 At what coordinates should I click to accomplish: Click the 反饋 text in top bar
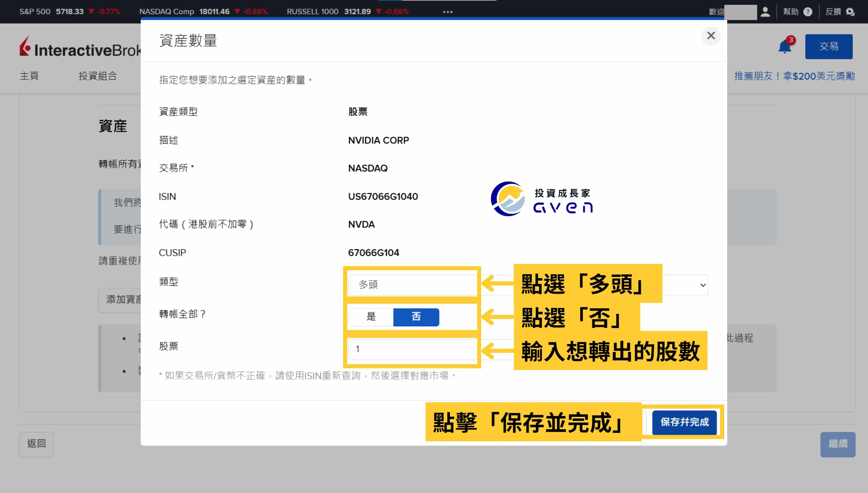[x=833, y=12]
